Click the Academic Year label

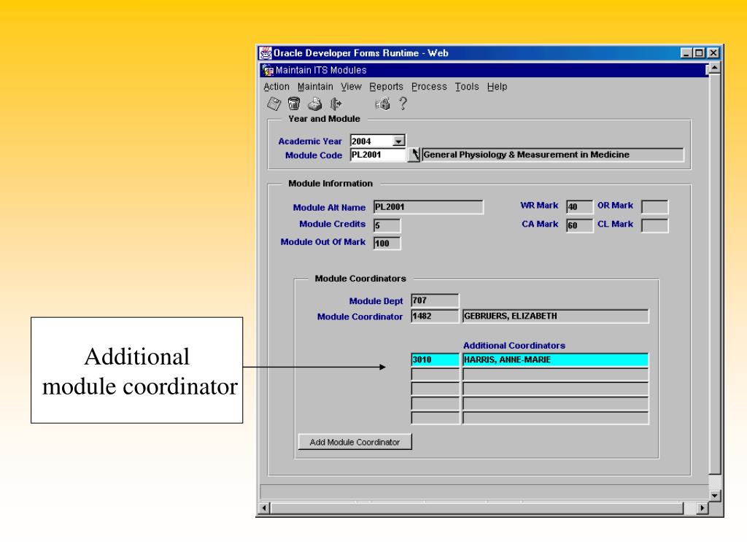(x=310, y=141)
